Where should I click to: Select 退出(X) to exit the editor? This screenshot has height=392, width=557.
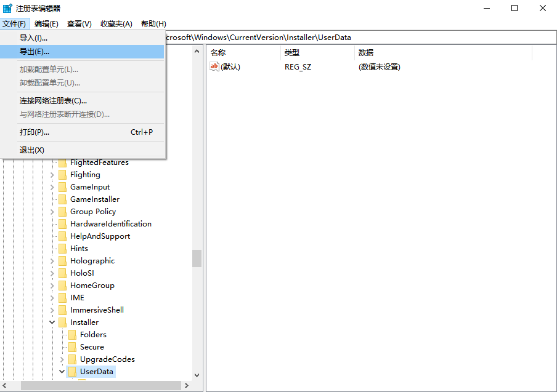point(32,150)
